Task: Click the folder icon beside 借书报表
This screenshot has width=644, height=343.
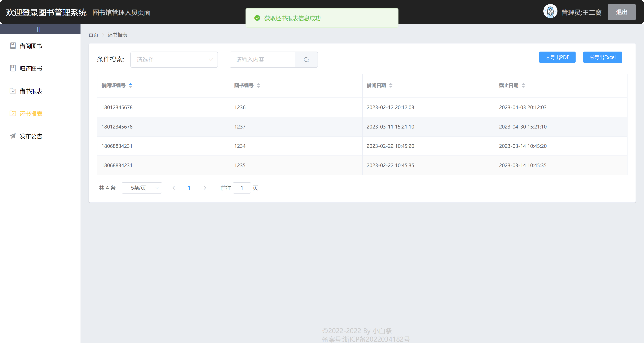Action: [x=13, y=91]
